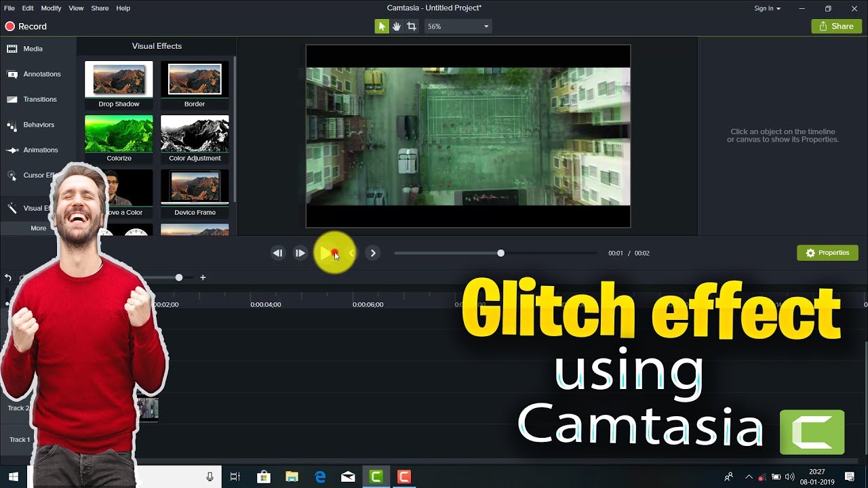This screenshot has height=488, width=868.
Task: Undo with the timeline undo arrow
Action: [x=8, y=277]
